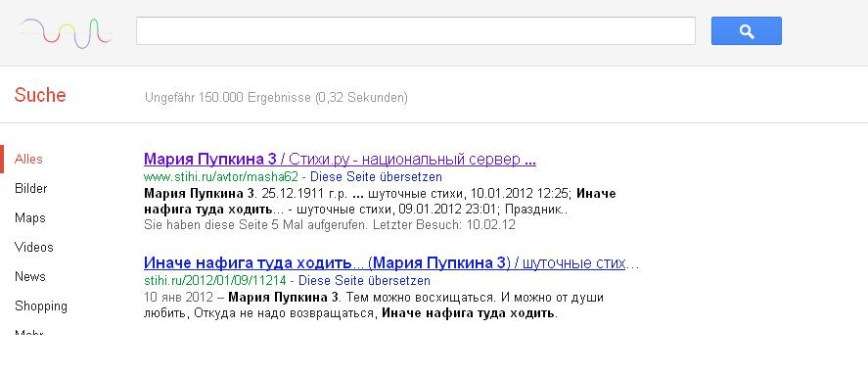This screenshot has height=376, width=868.
Task: Click the snippet date 10 янв 2012
Action: (x=177, y=298)
